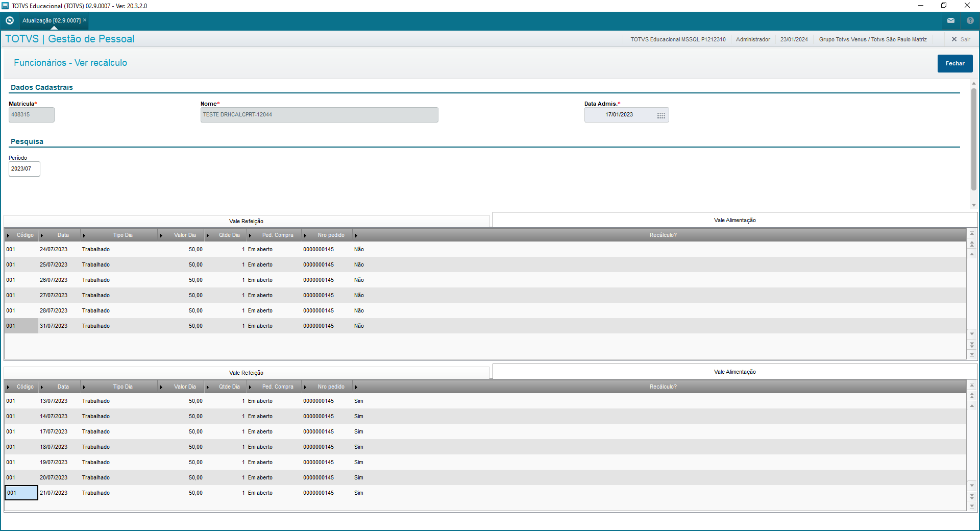This screenshot has height=531, width=980.
Task: Open the help question mark icon
Action: (970, 20)
